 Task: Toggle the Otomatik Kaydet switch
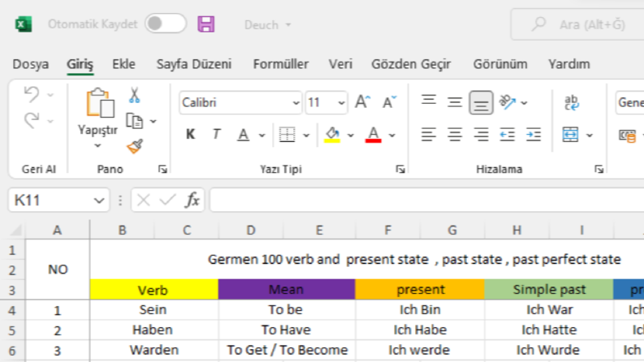click(x=166, y=24)
